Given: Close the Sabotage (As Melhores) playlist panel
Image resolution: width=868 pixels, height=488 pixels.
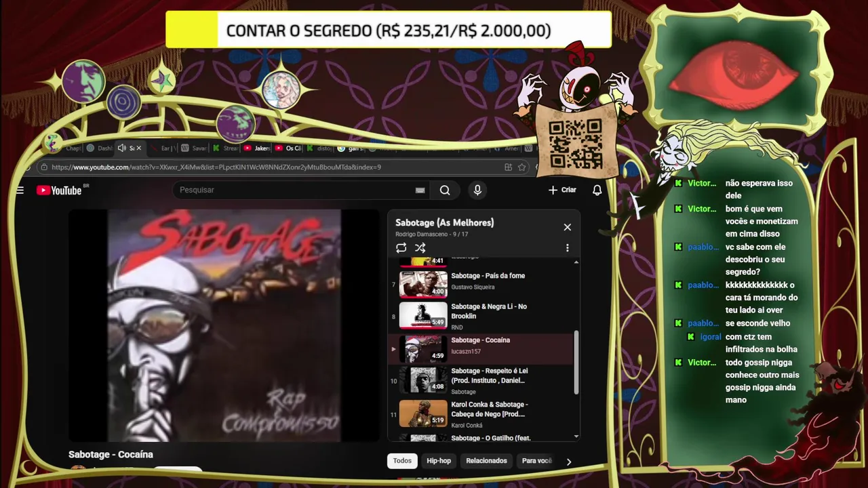Looking at the screenshot, I should (x=568, y=227).
